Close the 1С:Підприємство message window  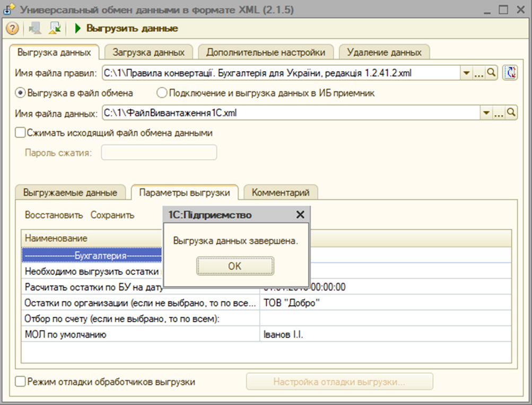(300, 214)
